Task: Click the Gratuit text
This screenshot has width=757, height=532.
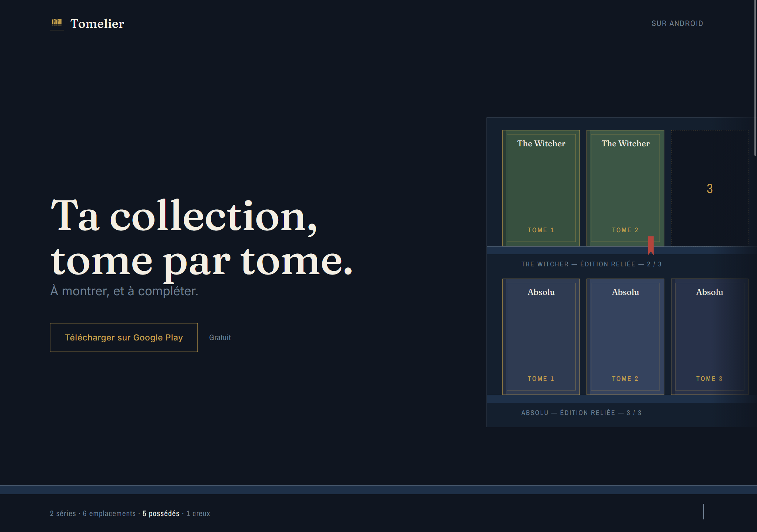Action: point(220,338)
